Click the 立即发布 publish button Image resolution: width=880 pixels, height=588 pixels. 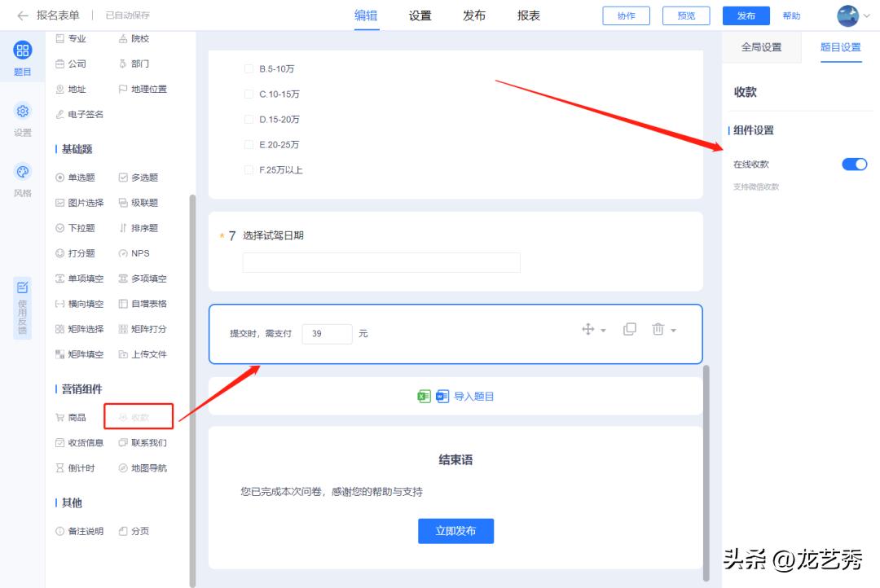tap(455, 530)
